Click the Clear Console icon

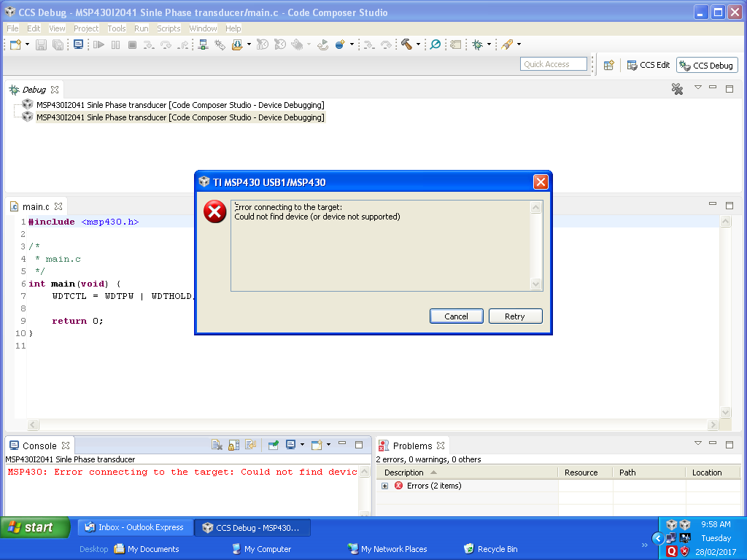pos(217,445)
